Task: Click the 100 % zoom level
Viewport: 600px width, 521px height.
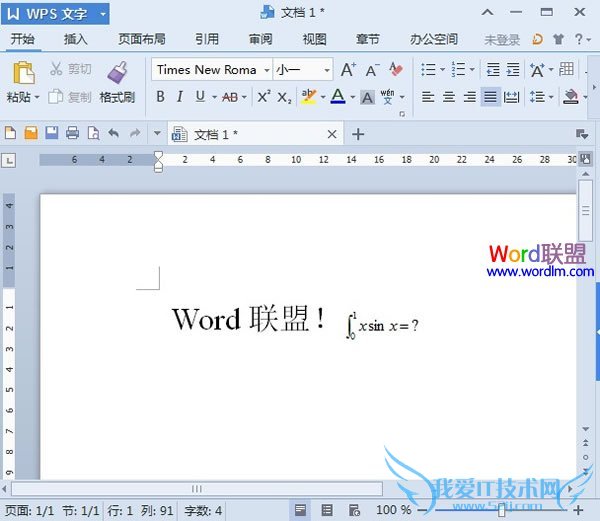Action: coord(393,510)
